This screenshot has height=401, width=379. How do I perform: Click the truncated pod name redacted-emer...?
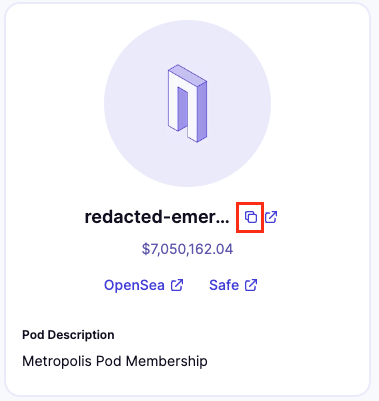click(157, 217)
